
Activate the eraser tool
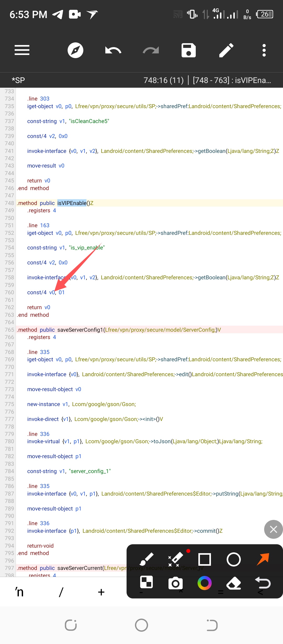point(233,583)
